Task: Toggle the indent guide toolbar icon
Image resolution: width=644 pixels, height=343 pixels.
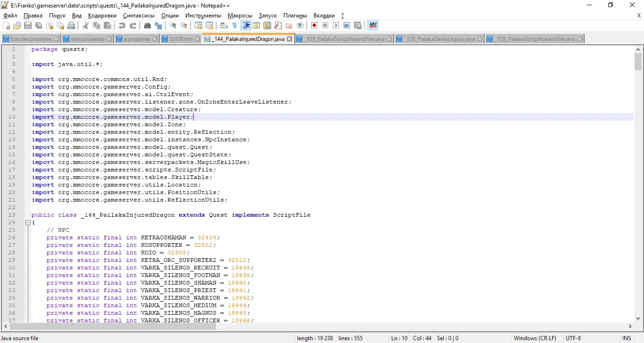Action: (x=246, y=25)
